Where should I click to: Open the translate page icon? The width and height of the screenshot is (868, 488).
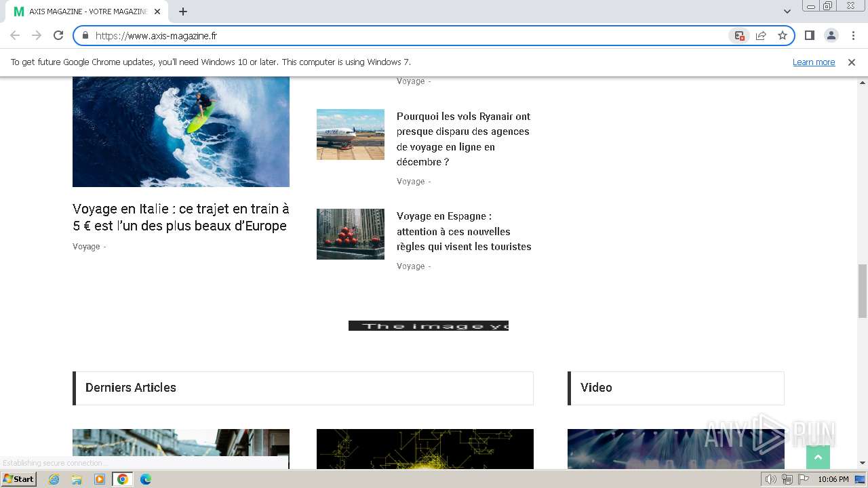tap(739, 35)
